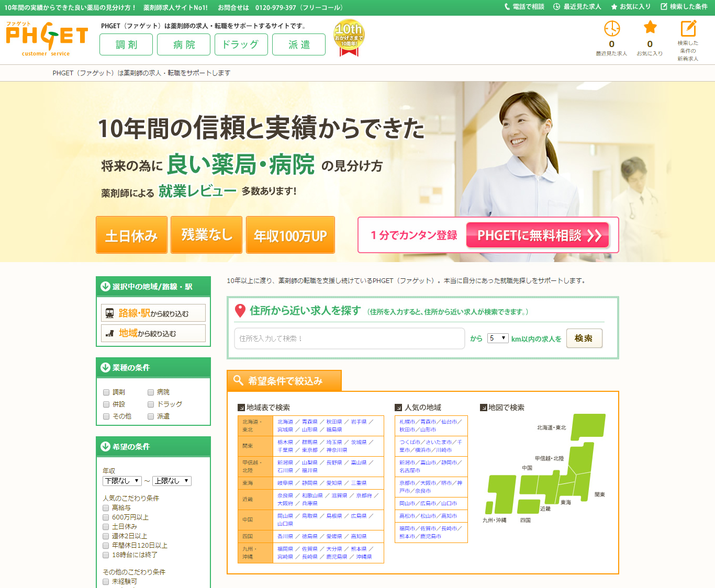
Task: Click the 四国 map label
Action: (526, 520)
